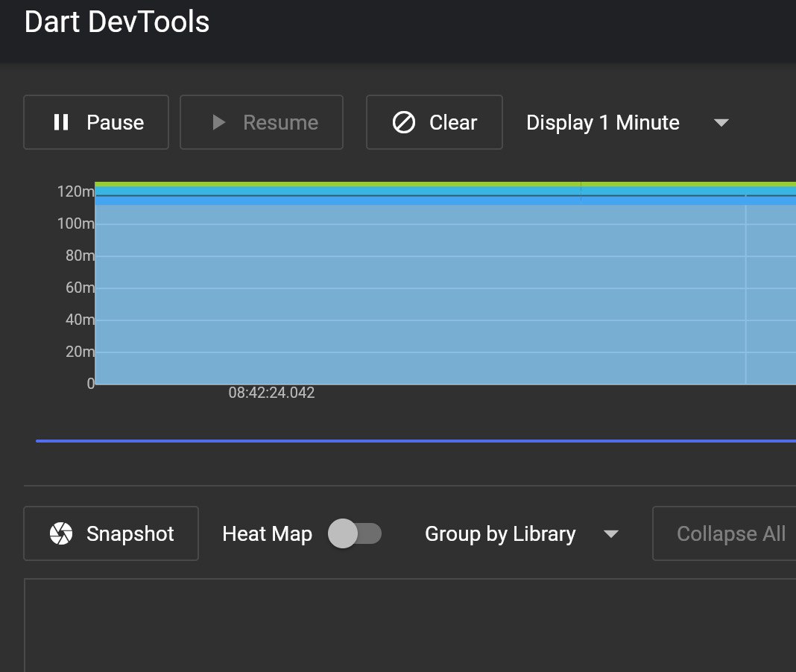
Task: Click the 60m axis label
Action: [x=80, y=288]
